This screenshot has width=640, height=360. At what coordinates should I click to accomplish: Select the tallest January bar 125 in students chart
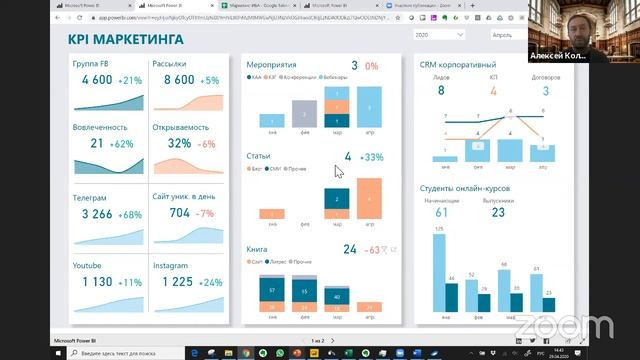point(439,273)
